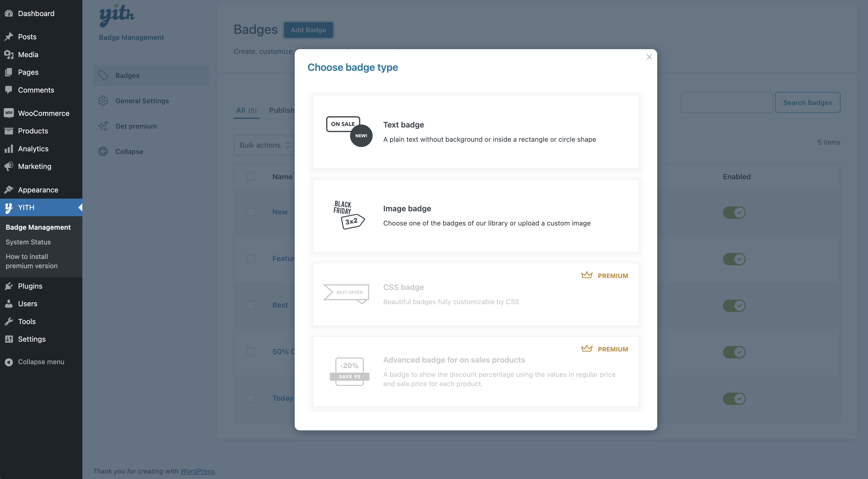The width and height of the screenshot is (868, 479).
Task: Click the YITH logo in sidebar
Action: coord(117,13)
